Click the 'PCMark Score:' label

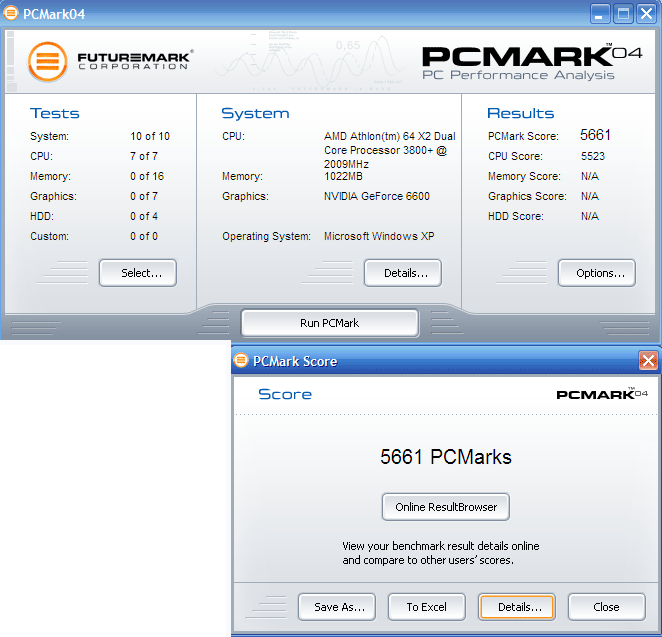[523, 136]
